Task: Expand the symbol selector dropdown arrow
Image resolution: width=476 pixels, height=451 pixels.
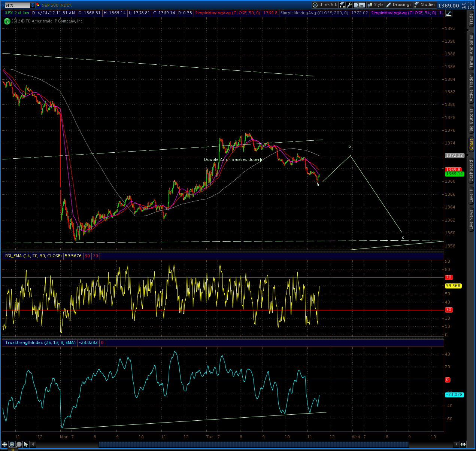Action: [33, 5]
